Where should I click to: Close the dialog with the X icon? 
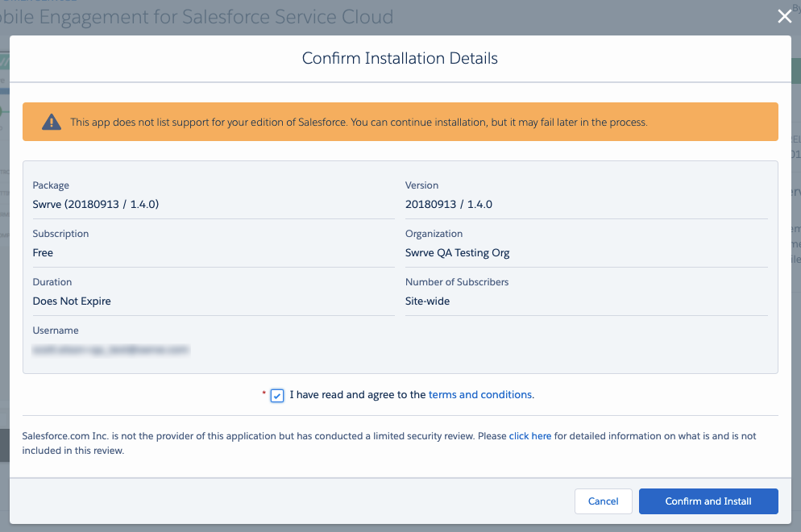pos(784,16)
